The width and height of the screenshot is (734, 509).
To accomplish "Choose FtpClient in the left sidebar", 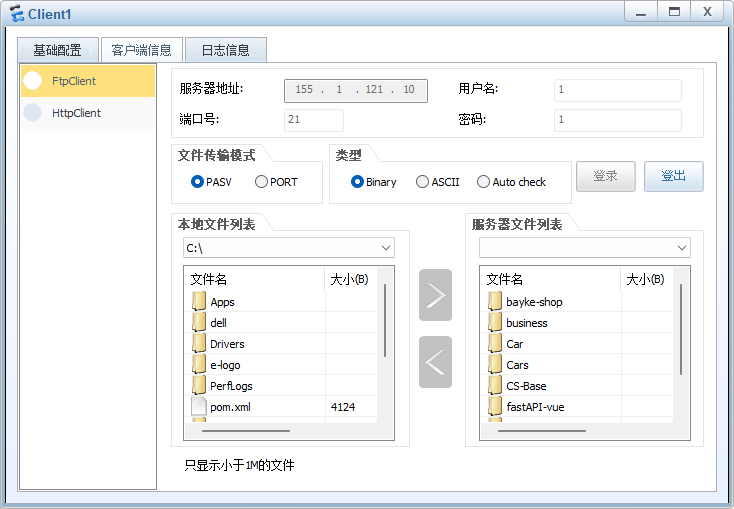I will (x=88, y=81).
